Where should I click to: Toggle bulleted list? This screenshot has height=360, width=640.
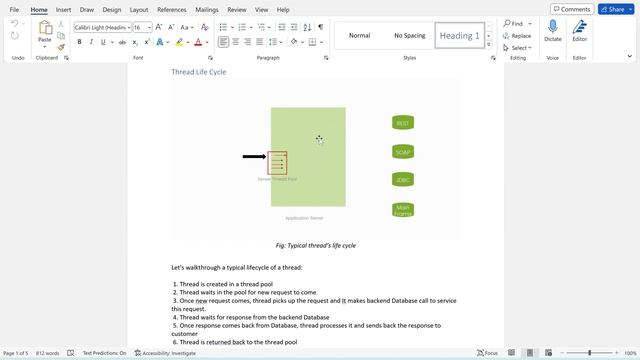tap(223, 27)
